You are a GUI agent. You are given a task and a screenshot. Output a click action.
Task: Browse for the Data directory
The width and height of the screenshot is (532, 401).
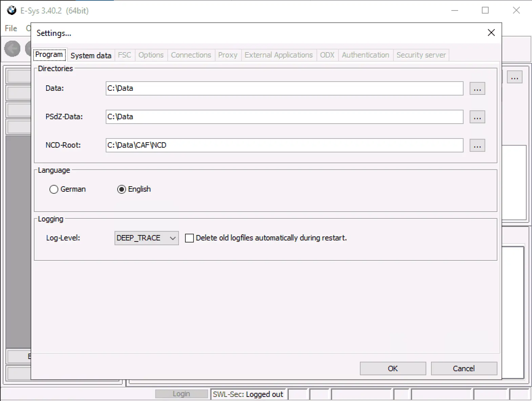477,89
